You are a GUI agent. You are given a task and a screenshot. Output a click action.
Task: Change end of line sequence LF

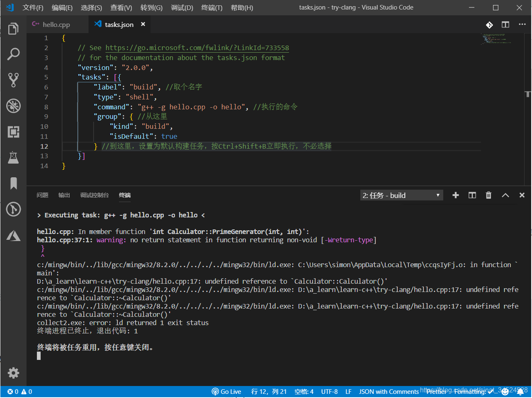coord(348,392)
